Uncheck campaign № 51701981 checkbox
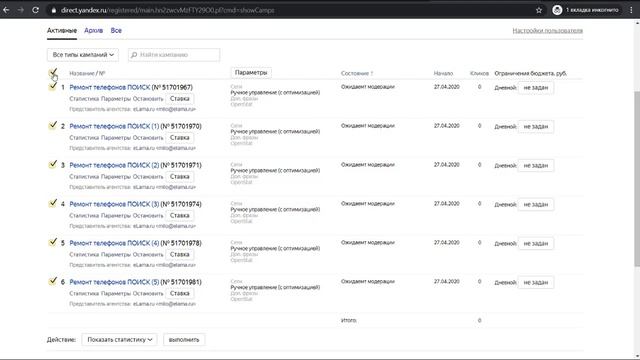640x360 pixels. pyautogui.click(x=52, y=281)
